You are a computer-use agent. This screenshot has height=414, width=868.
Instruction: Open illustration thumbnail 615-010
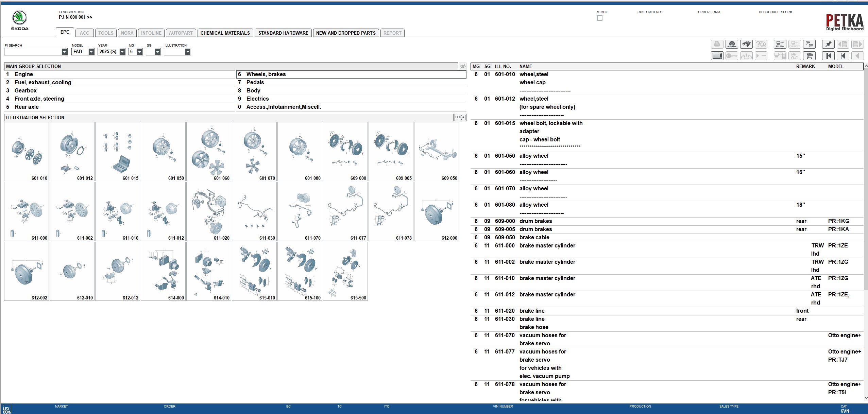click(x=254, y=271)
